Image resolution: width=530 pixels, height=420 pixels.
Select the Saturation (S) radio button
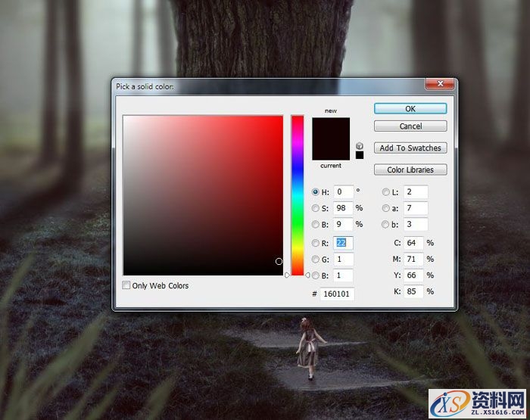coord(316,208)
